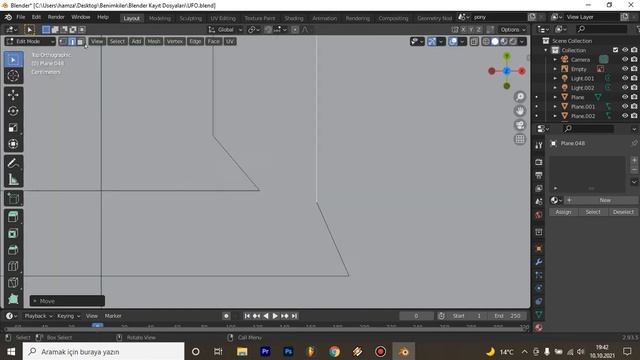
Task: Select the Cursor tool
Action: click(x=13, y=76)
